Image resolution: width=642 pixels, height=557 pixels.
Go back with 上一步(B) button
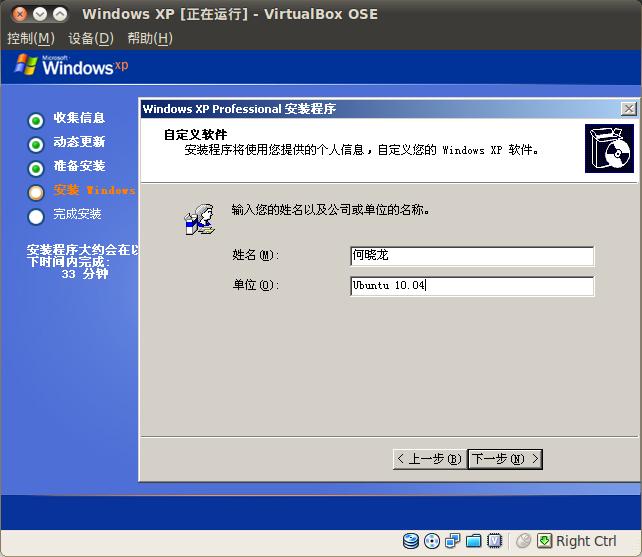click(x=429, y=459)
